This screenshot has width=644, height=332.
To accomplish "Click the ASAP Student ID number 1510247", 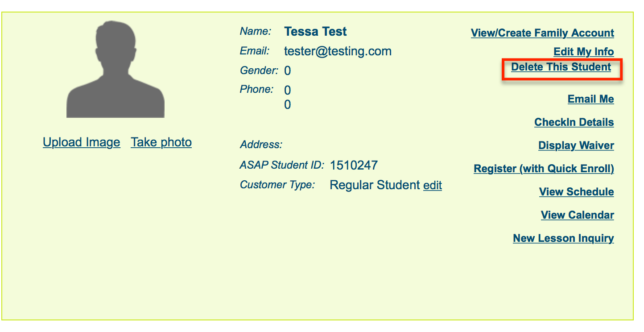I will click(x=354, y=166).
